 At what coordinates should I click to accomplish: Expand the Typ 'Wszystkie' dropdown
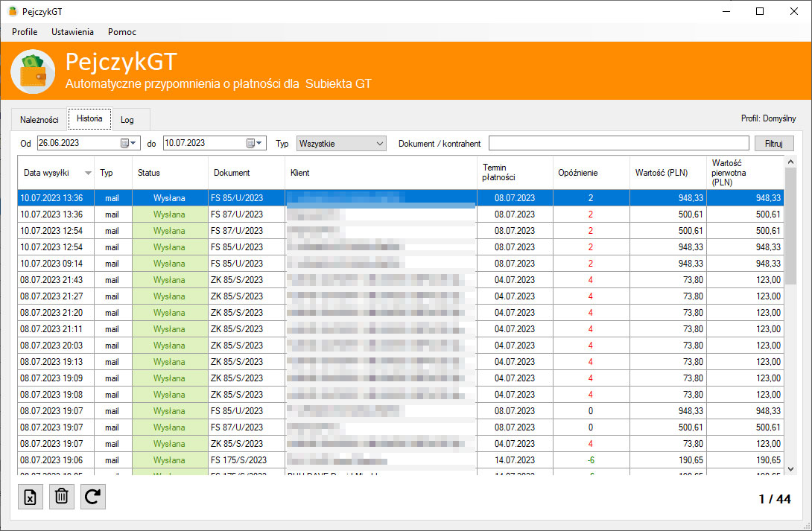click(341, 143)
